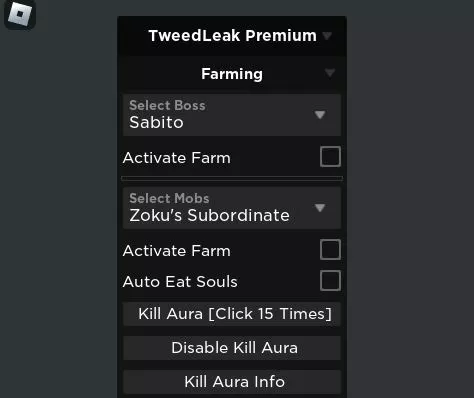
Task: Select the Zoku's Subordinate mob value text
Action: (x=209, y=215)
